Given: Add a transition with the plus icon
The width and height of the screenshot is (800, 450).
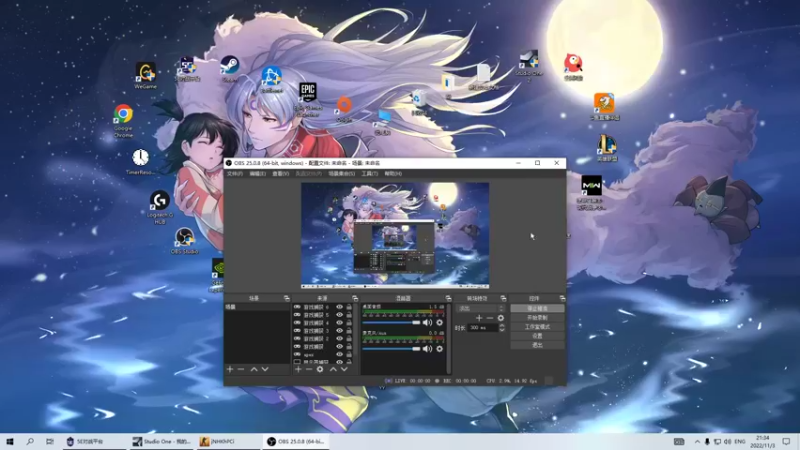Looking at the screenshot, I should click(479, 318).
